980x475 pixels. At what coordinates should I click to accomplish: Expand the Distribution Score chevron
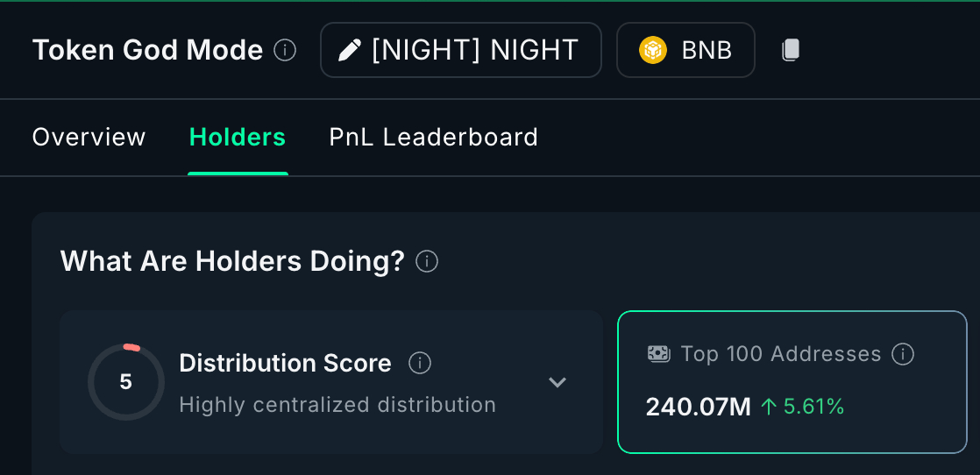(x=557, y=382)
